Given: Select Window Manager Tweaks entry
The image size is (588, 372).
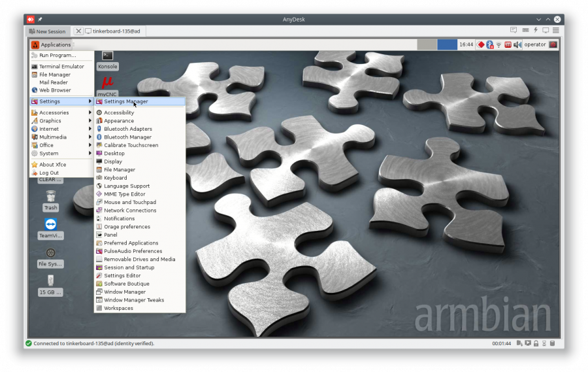Looking at the screenshot, I should [x=134, y=300].
